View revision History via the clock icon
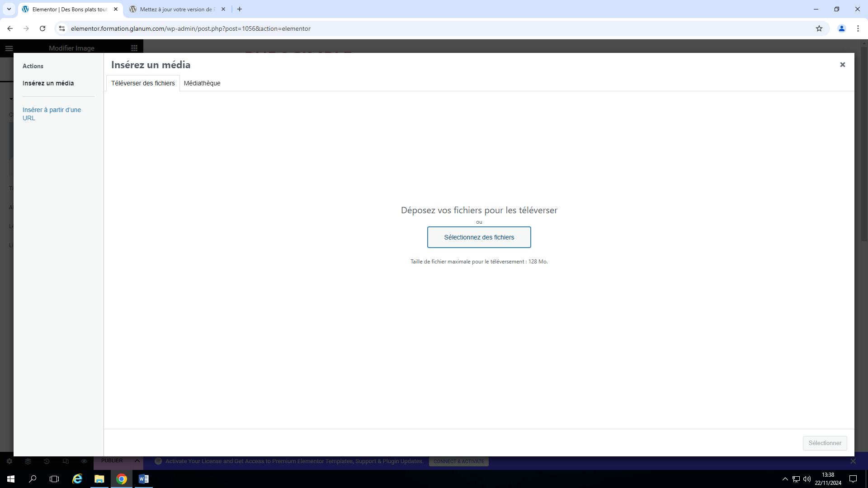This screenshot has width=868, height=488. (x=47, y=461)
